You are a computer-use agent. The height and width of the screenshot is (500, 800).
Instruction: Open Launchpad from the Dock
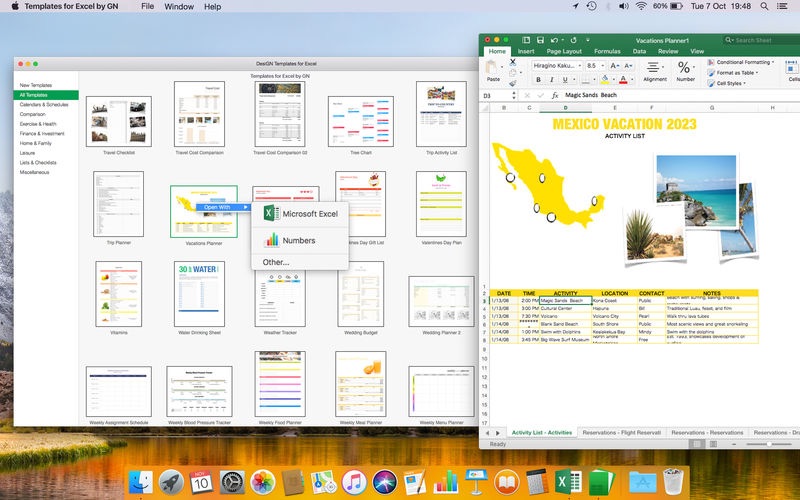170,481
